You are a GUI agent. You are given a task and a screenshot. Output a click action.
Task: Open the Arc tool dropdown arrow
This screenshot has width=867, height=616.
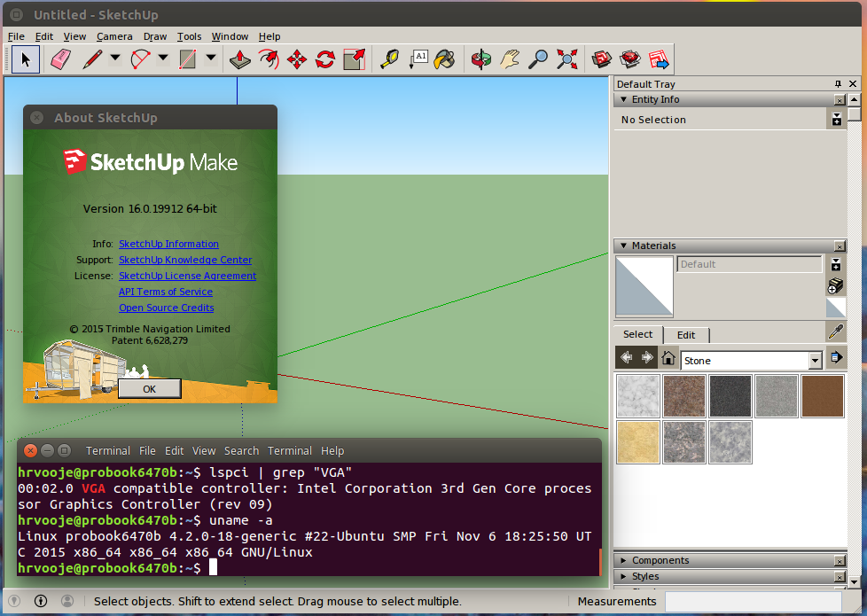(x=163, y=58)
